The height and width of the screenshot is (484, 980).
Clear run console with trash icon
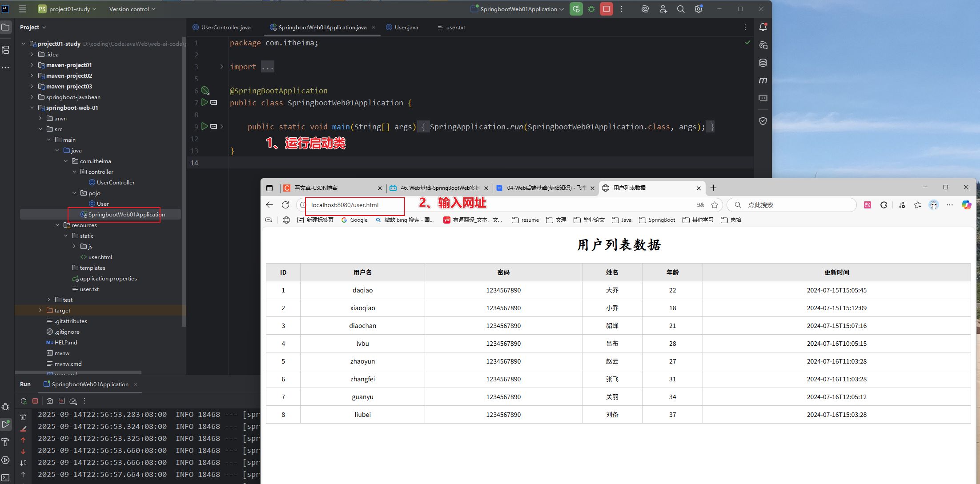click(23, 417)
